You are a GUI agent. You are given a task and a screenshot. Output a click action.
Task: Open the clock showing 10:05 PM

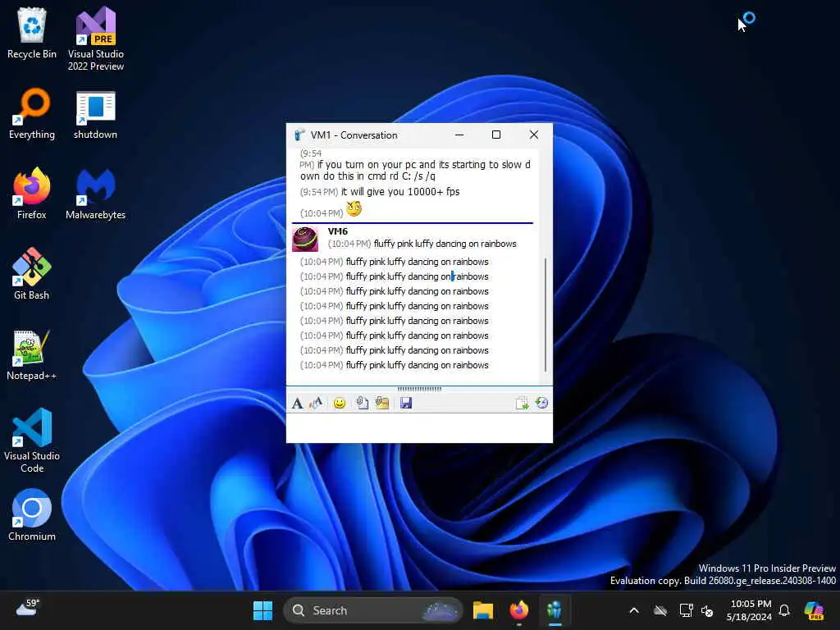pos(750,610)
